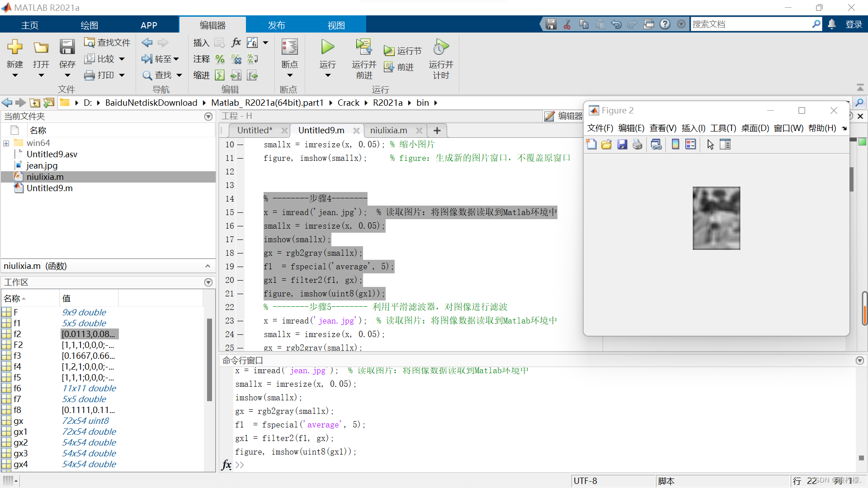This screenshot has height=488, width=868.
Task: Click the 运行节 button
Action: click(x=403, y=51)
